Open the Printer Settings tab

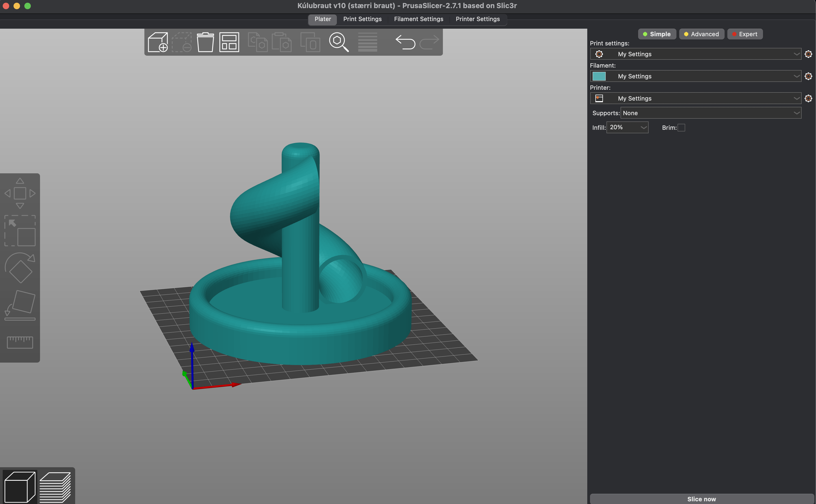point(478,19)
